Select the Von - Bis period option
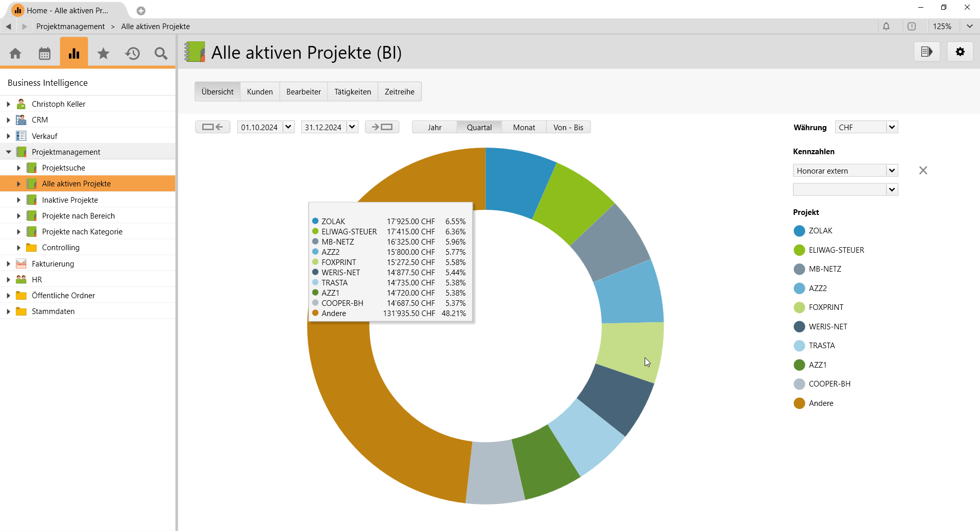Image resolution: width=980 pixels, height=531 pixels. tap(568, 128)
